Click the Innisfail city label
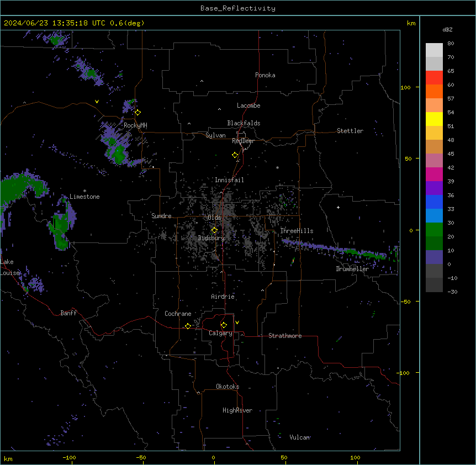 coord(229,180)
